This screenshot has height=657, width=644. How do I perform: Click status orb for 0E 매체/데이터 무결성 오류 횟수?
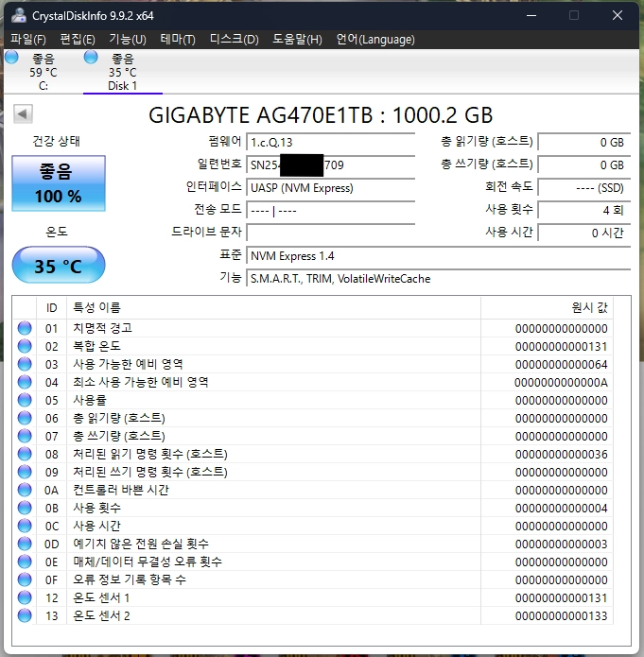point(25,562)
